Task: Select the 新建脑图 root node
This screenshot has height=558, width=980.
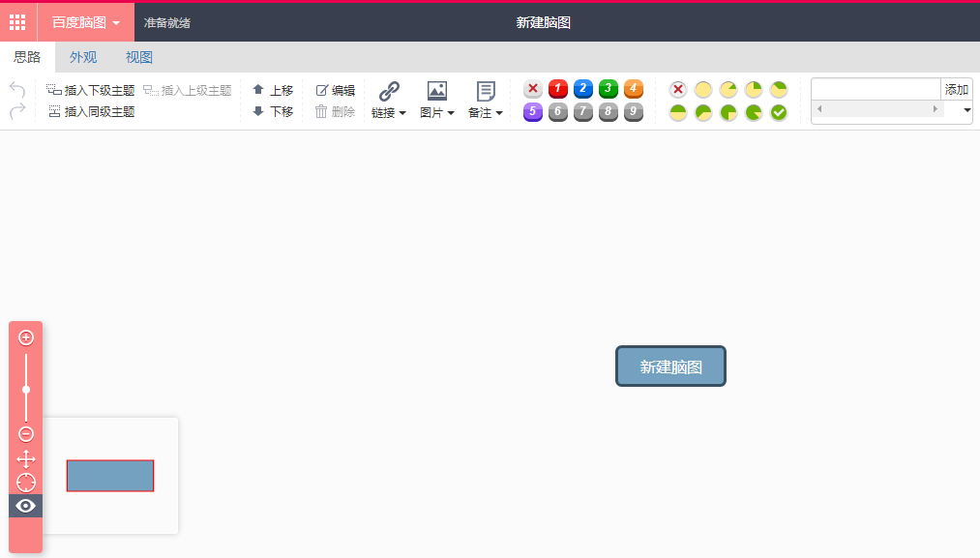Action: tap(670, 367)
